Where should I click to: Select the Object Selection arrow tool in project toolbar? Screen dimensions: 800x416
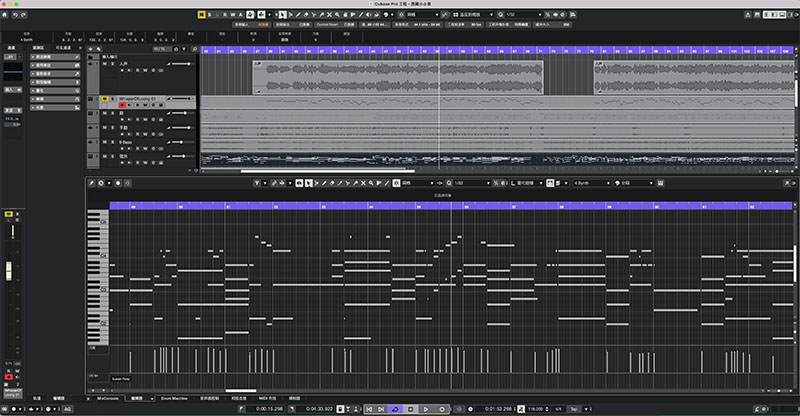click(283, 15)
